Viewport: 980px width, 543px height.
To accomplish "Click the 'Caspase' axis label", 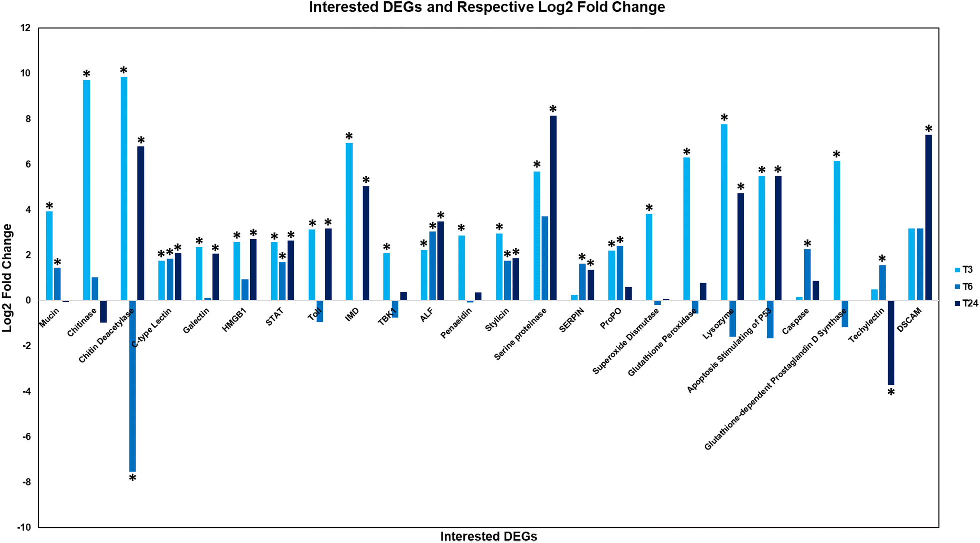I will click(x=796, y=321).
